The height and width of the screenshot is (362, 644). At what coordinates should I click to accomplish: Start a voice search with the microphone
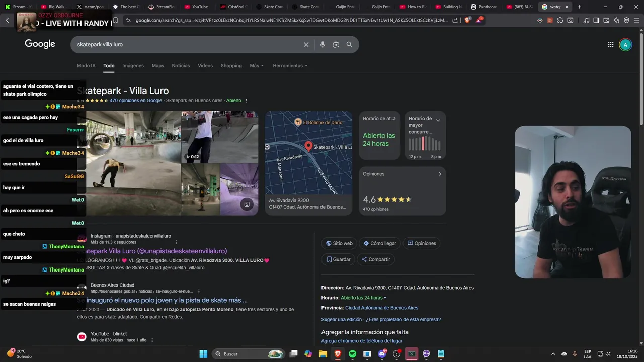tap(323, 45)
